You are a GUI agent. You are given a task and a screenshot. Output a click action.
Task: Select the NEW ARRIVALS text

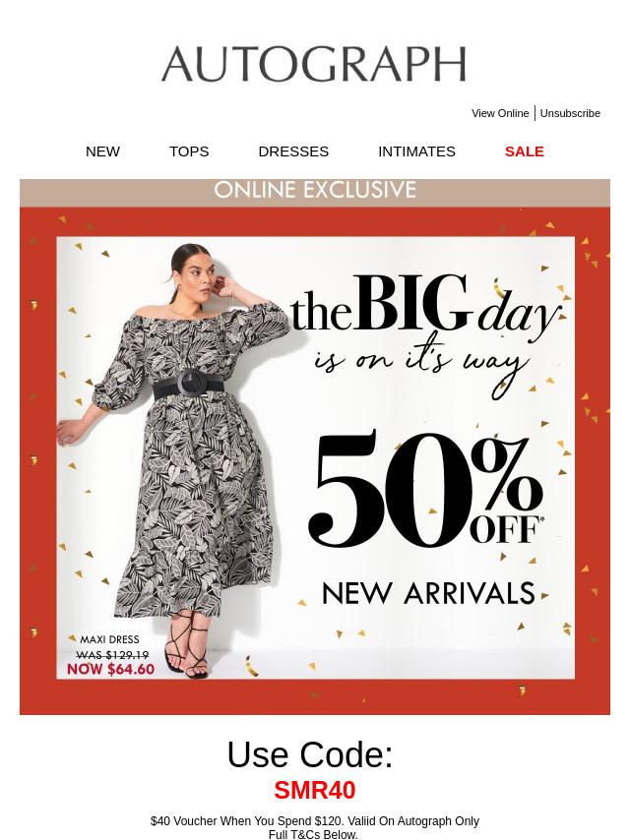click(x=428, y=593)
